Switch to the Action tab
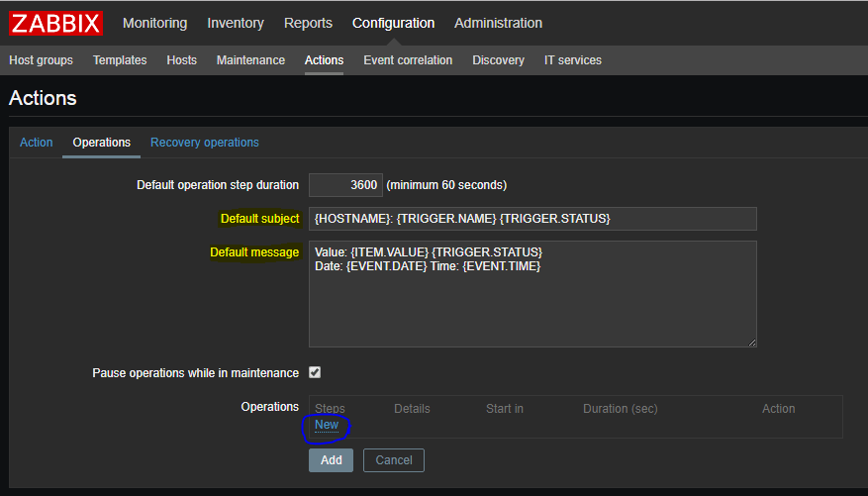The height and width of the screenshot is (496, 868). point(37,143)
